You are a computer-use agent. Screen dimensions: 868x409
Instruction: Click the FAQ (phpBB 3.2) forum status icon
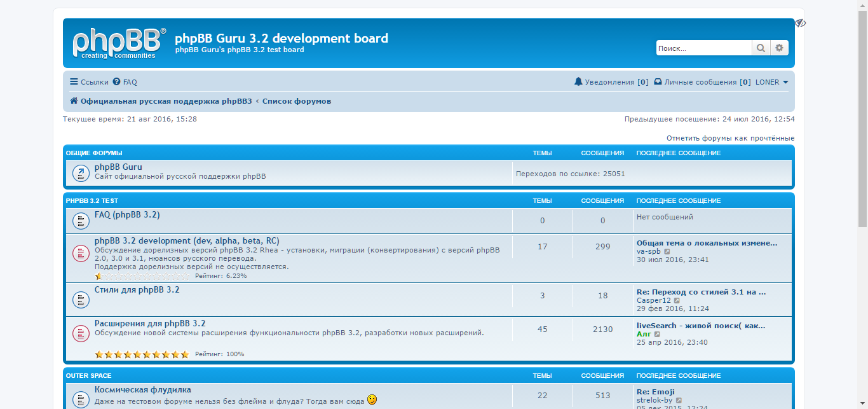click(x=81, y=221)
